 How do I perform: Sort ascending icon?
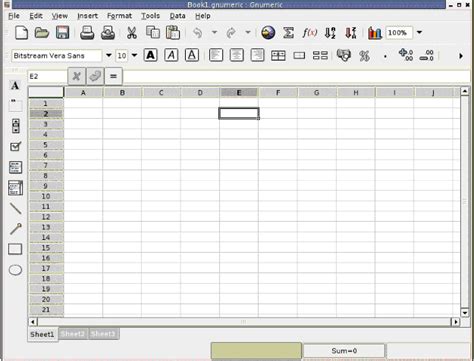pyautogui.click(x=330, y=33)
